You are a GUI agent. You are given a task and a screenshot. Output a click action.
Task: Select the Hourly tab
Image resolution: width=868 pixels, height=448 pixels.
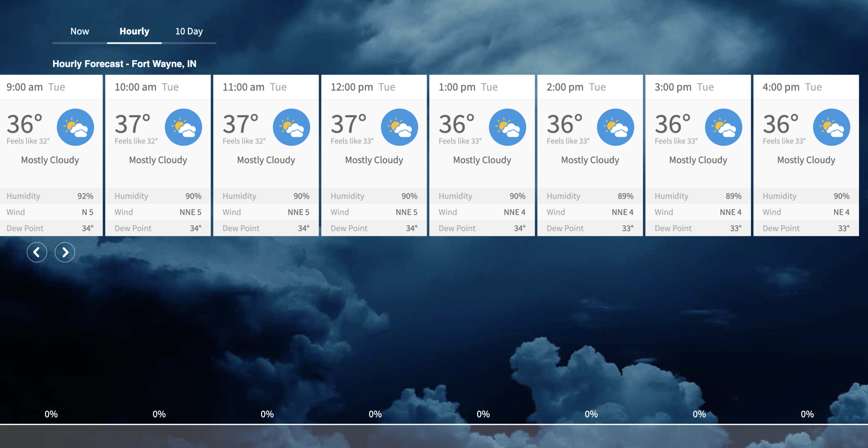point(134,31)
